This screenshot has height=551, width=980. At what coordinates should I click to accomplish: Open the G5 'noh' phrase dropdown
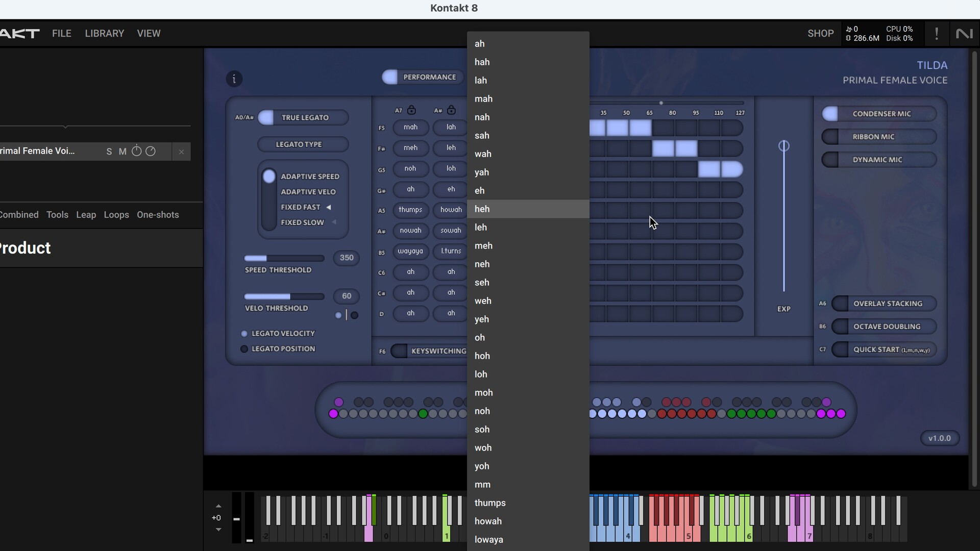pyautogui.click(x=411, y=168)
